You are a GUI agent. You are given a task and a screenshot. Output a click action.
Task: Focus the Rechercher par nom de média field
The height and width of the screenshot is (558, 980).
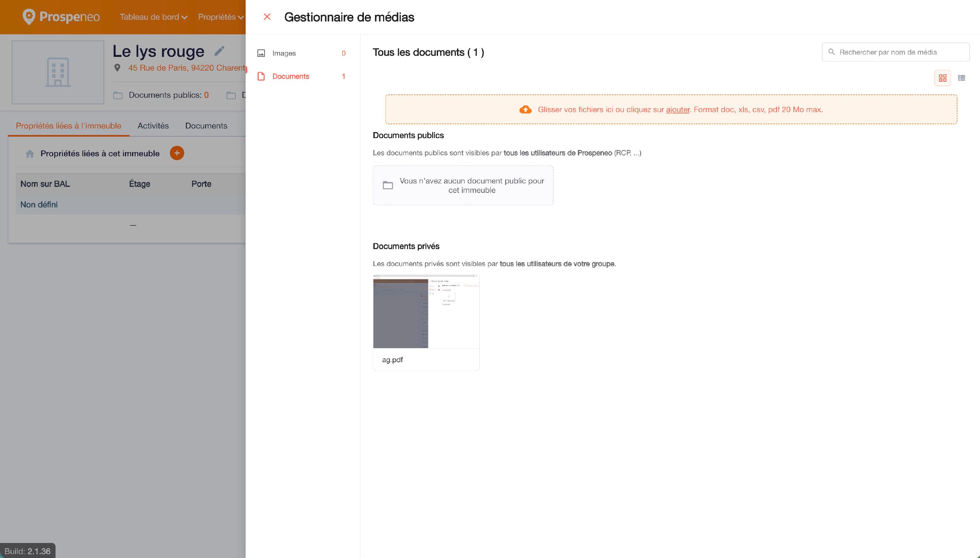pyautogui.click(x=895, y=52)
